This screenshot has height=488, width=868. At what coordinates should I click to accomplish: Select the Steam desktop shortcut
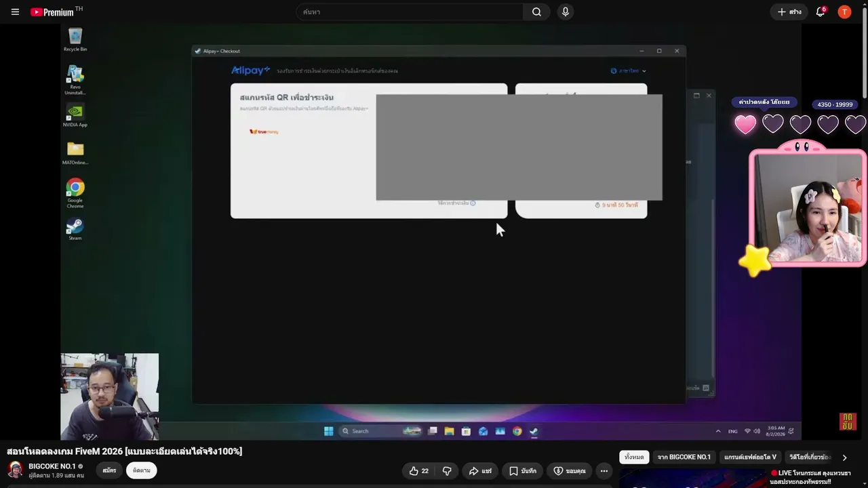pos(75,229)
